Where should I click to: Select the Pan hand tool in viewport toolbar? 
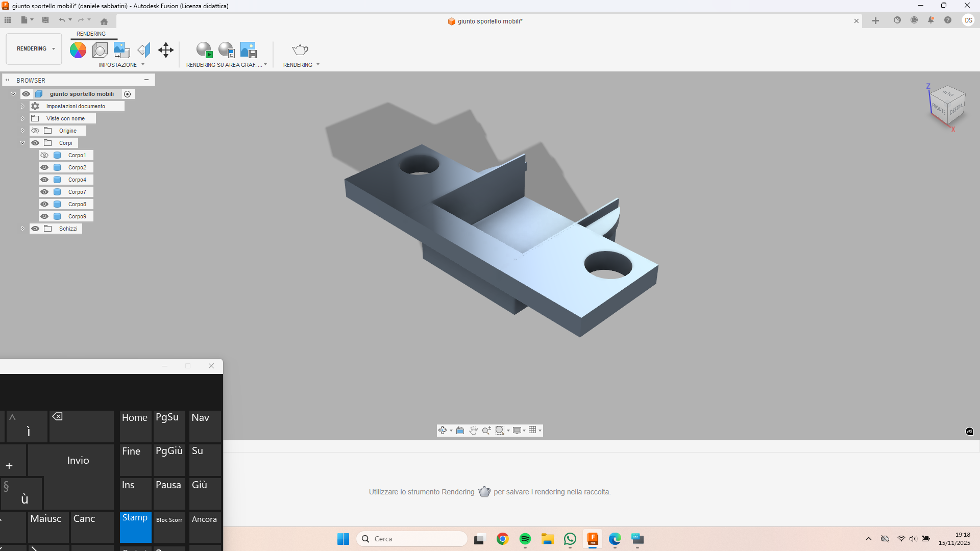pos(474,430)
